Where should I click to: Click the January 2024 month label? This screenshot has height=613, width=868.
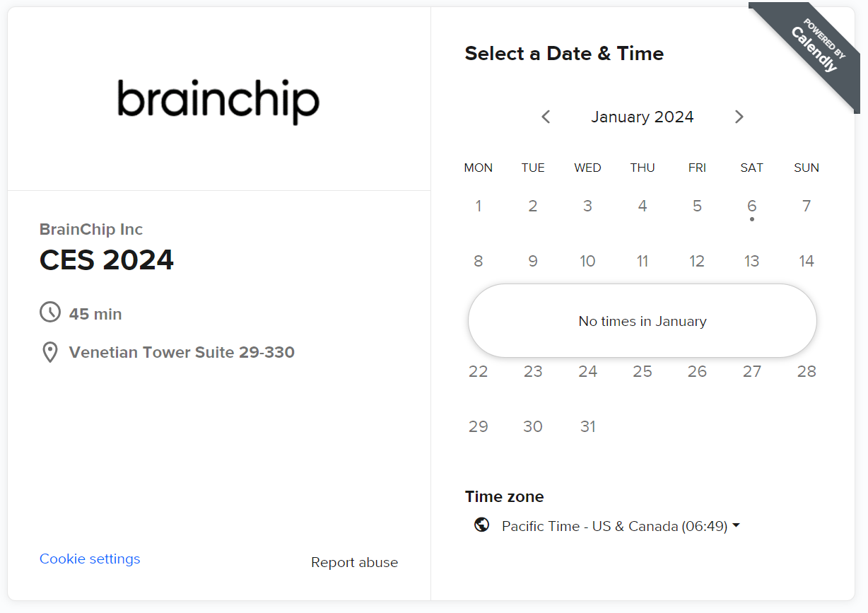642,117
